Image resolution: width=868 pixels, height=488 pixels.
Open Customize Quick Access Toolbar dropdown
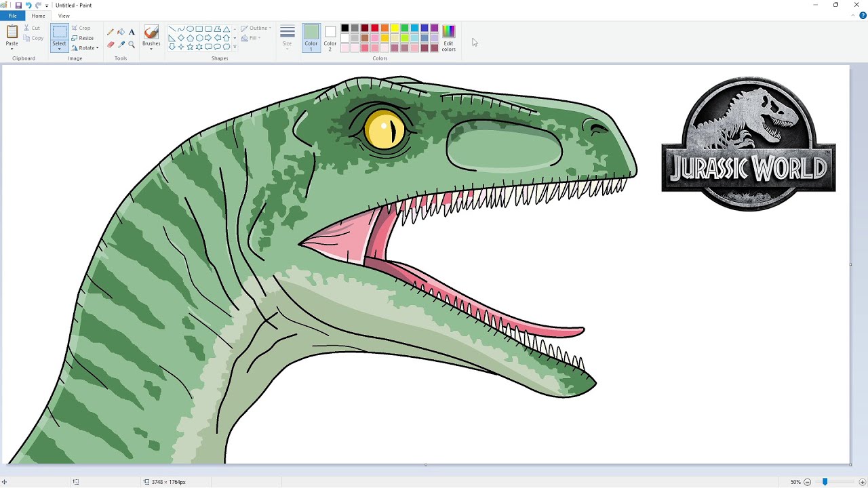pyautogui.click(x=47, y=5)
